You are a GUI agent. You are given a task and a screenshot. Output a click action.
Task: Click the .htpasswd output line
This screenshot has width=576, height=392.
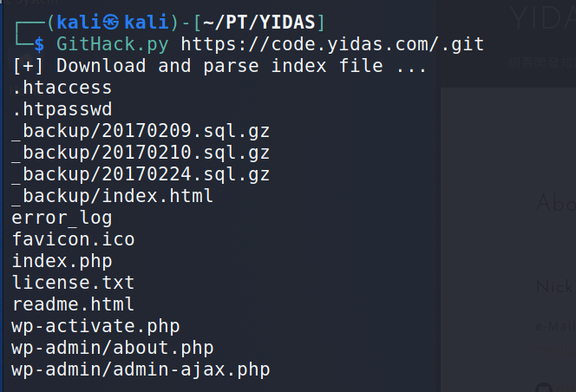62,109
